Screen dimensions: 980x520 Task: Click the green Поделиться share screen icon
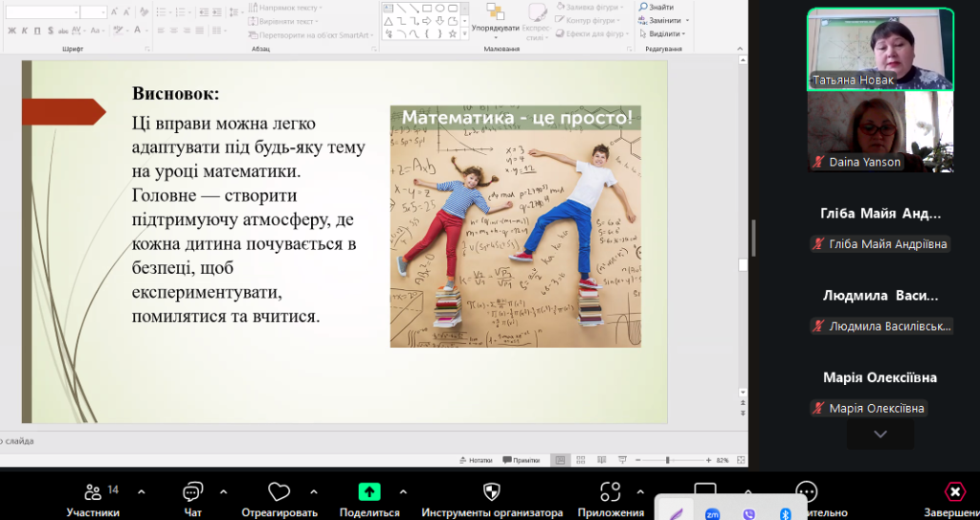369,492
